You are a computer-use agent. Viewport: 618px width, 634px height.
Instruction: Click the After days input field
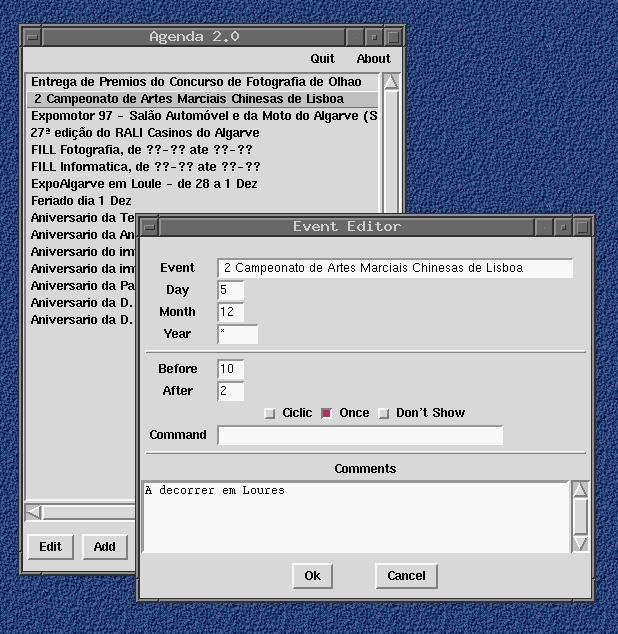pyautogui.click(x=231, y=391)
